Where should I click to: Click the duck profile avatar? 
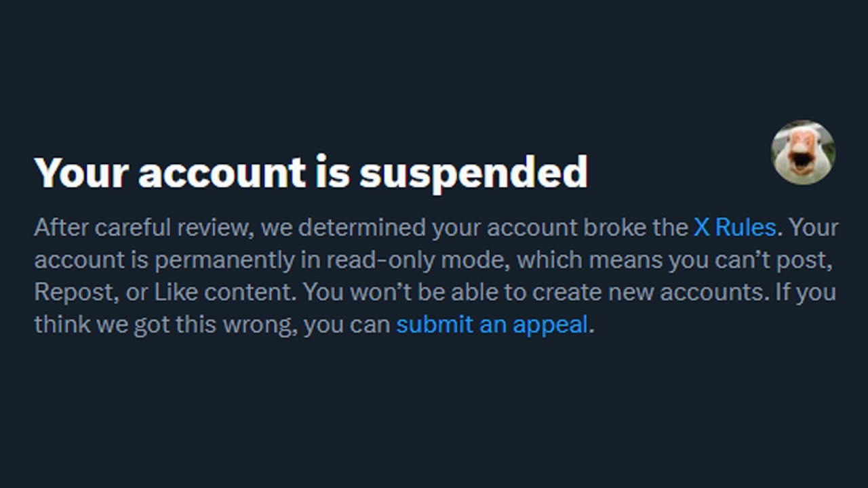point(803,152)
